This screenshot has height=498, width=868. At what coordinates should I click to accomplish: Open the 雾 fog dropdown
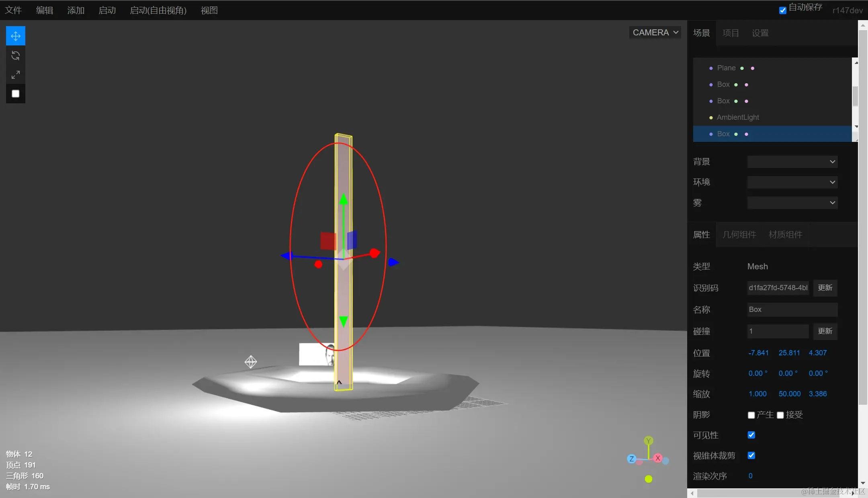(792, 203)
